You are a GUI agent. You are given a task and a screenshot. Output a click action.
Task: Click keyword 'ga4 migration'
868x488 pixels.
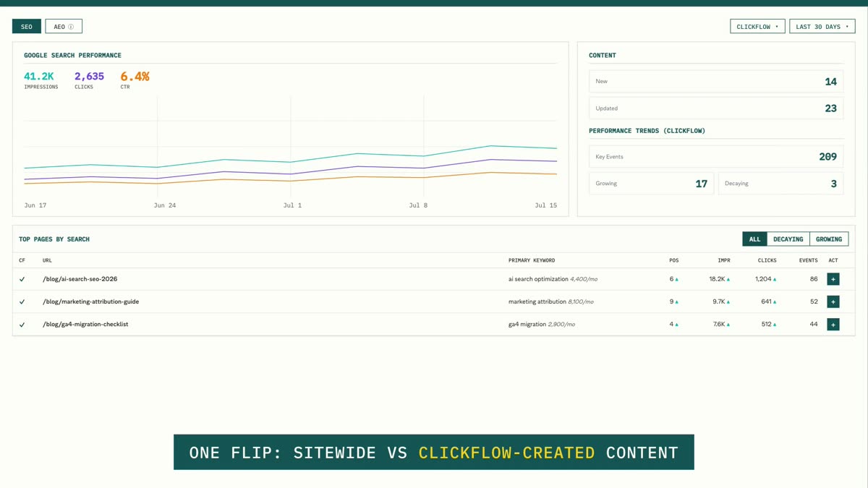(x=527, y=325)
